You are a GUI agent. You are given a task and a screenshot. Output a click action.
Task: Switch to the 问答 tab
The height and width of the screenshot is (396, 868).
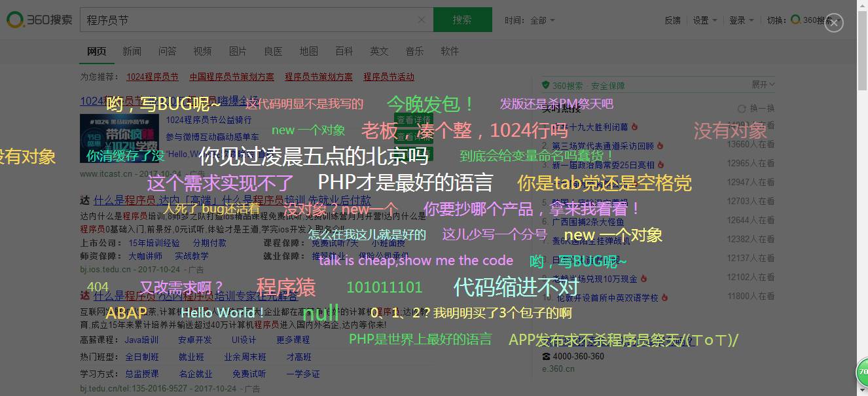click(x=167, y=51)
